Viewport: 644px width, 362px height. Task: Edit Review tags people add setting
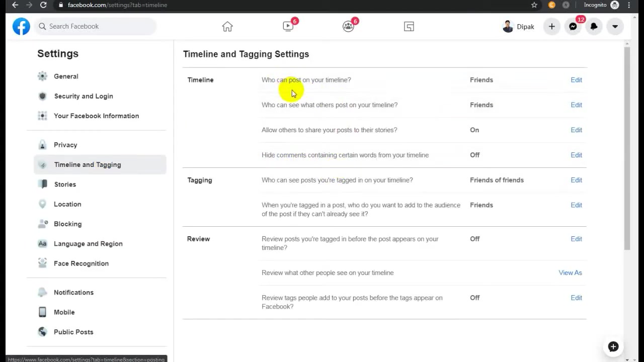point(576,298)
